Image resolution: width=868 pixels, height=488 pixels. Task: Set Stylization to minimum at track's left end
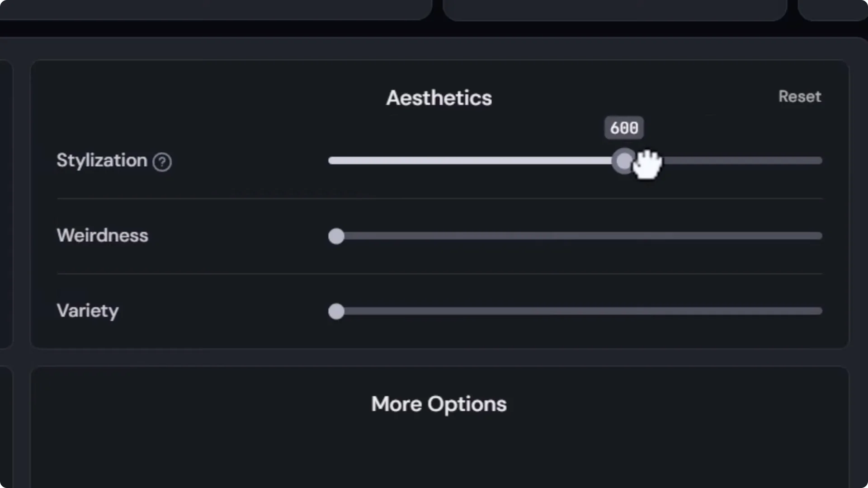pyautogui.click(x=331, y=161)
